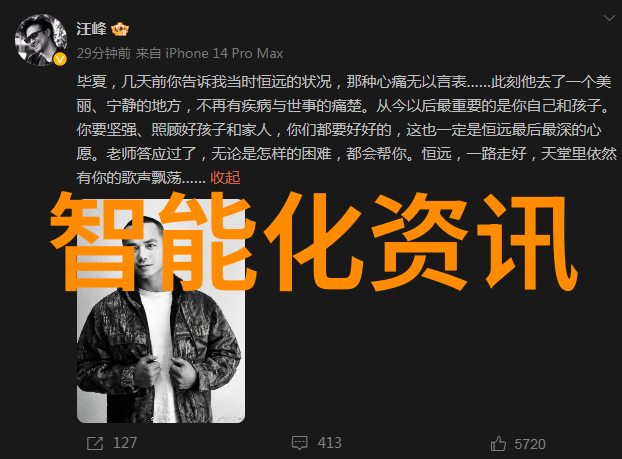Click the like count 5720
The height and width of the screenshot is (459, 622).
pos(530,444)
